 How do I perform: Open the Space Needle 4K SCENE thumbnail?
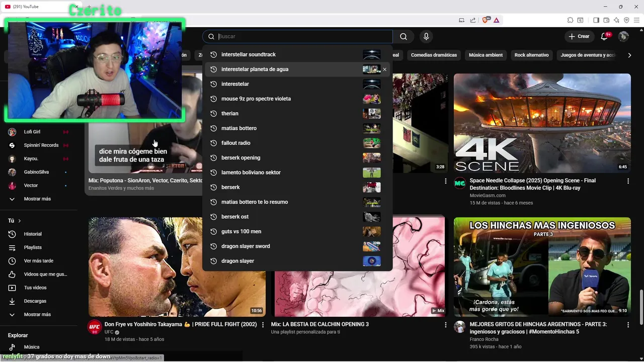click(x=542, y=123)
